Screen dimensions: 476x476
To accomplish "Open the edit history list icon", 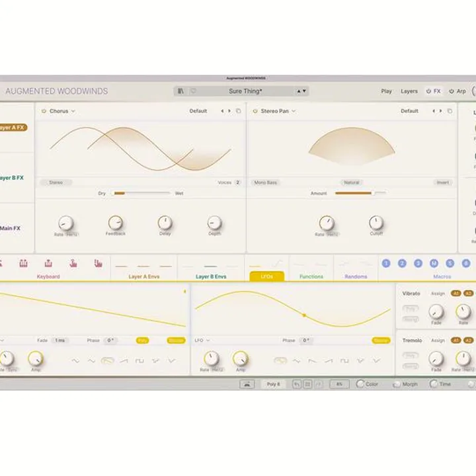I will pos(307,384).
